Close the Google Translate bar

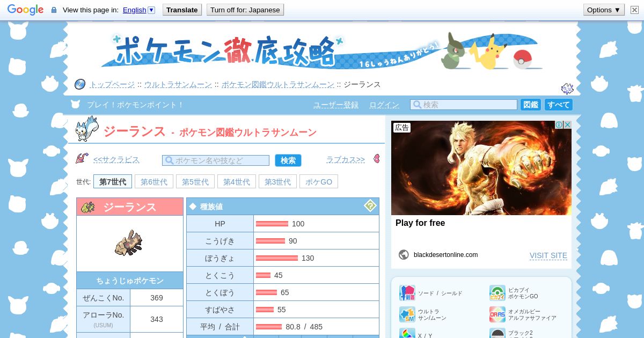[x=634, y=10]
